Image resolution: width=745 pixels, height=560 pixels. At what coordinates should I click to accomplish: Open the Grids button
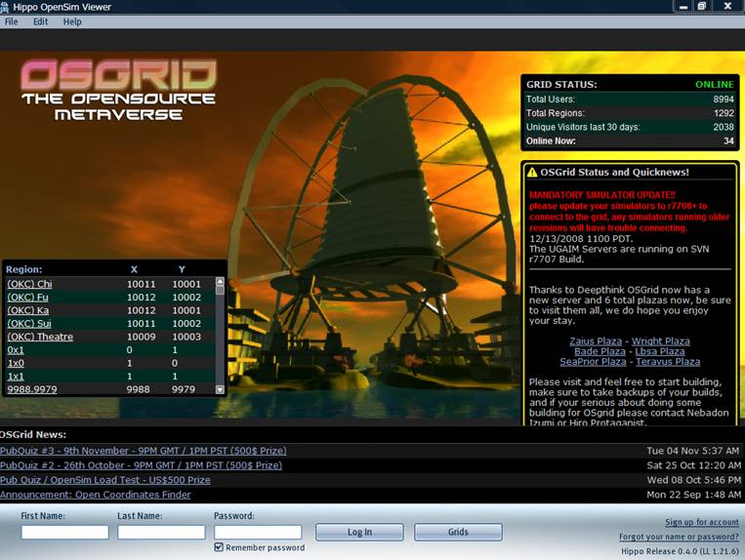[x=458, y=532]
